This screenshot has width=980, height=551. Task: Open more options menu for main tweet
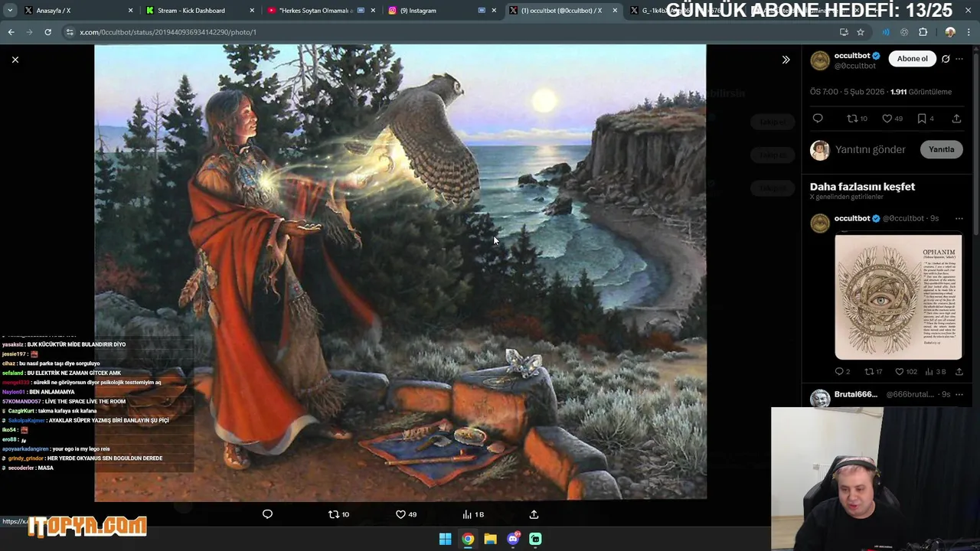(959, 59)
